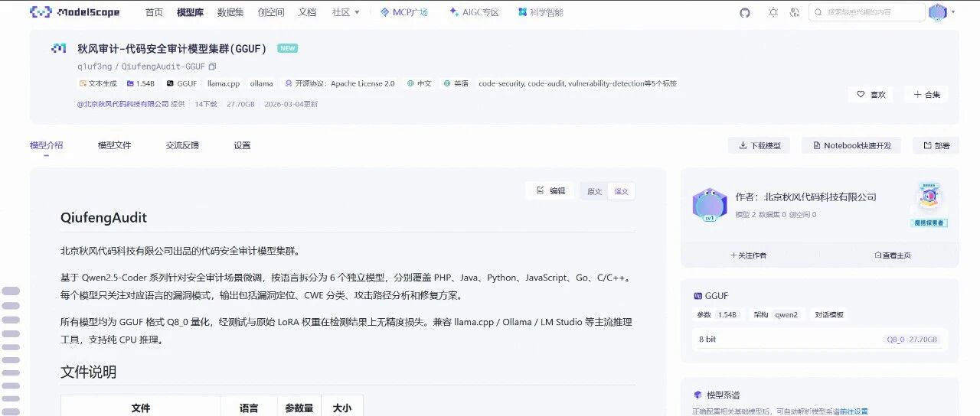This screenshot has width=980, height=416.
Task: Click Notebook快速开发 button
Action: click(x=851, y=145)
